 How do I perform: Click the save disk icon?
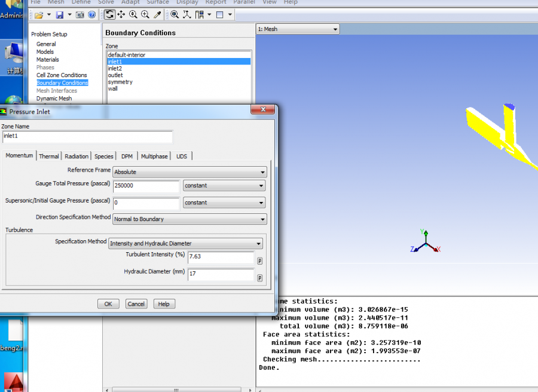coord(59,15)
